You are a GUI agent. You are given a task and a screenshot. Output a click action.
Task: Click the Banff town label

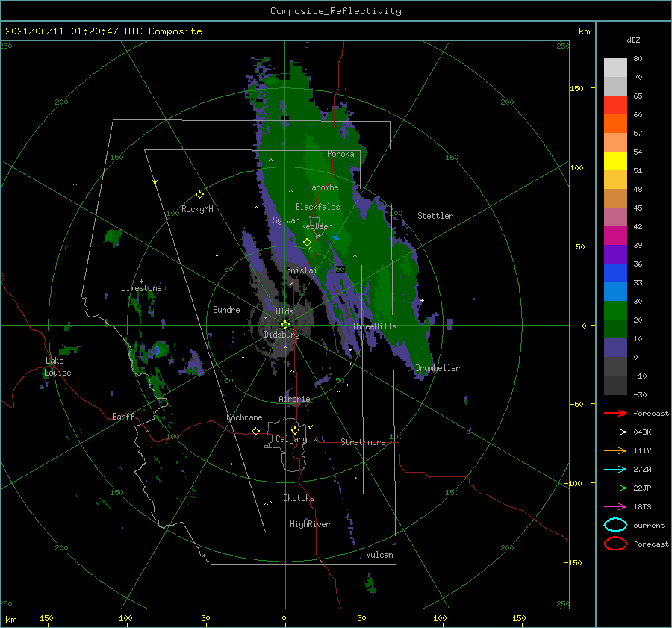tap(123, 416)
